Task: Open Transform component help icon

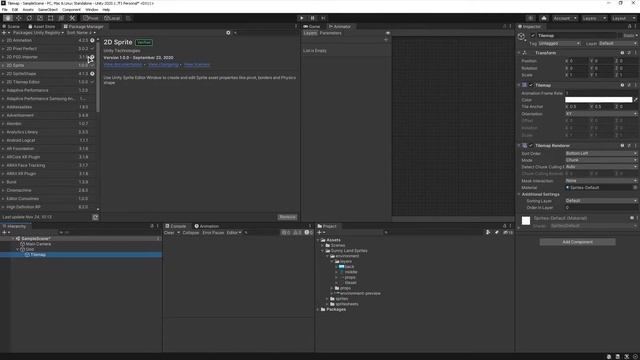Action: click(622, 53)
